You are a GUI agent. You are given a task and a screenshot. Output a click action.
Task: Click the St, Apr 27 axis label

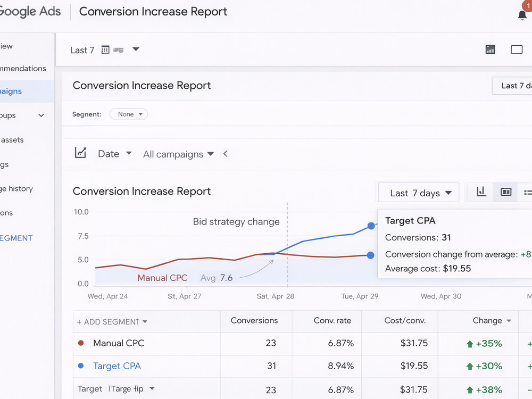[x=184, y=296]
